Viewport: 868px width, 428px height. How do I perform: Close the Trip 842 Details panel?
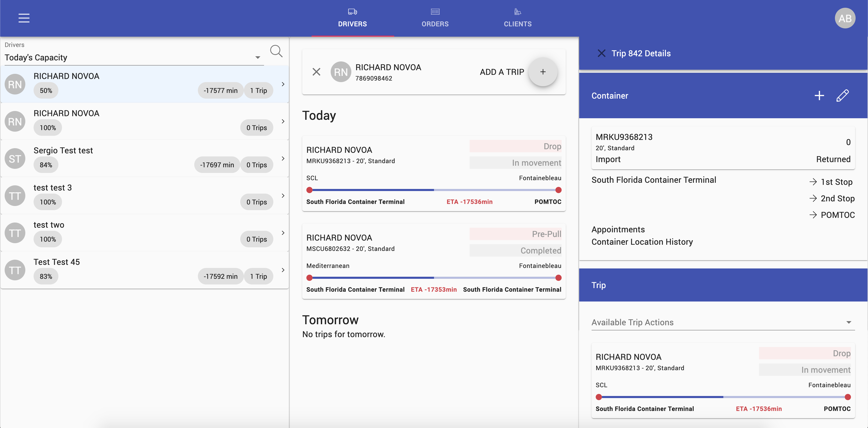pyautogui.click(x=601, y=53)
